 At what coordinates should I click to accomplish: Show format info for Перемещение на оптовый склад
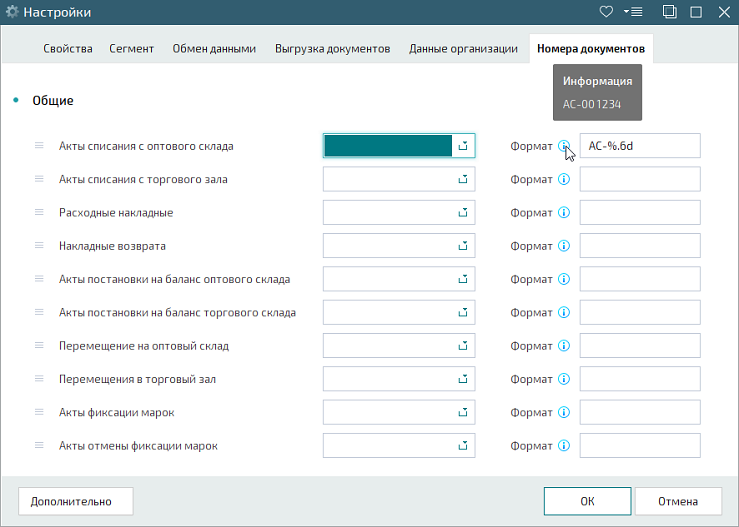(564, 346)
